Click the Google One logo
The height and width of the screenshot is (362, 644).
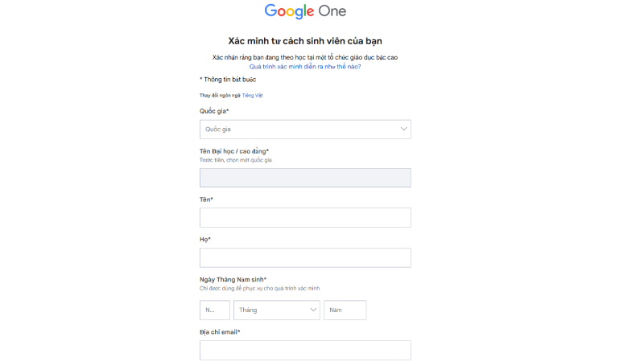tap(305, 11)
